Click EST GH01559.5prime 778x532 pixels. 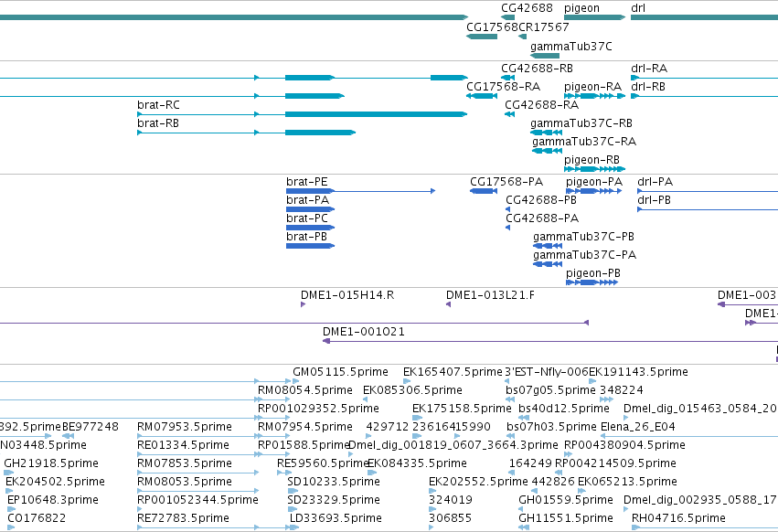pos(566,501)
